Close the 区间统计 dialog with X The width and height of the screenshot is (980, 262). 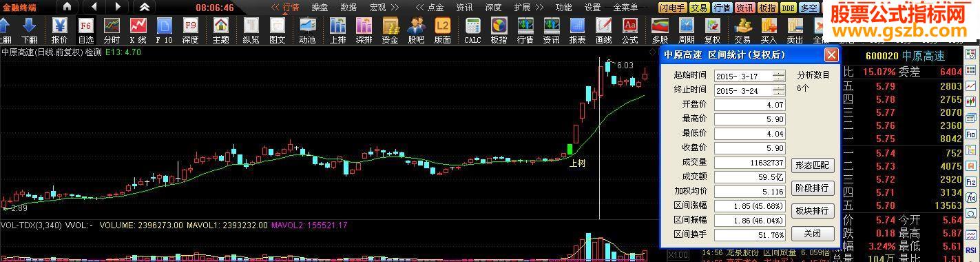click(x=831, y=55)
